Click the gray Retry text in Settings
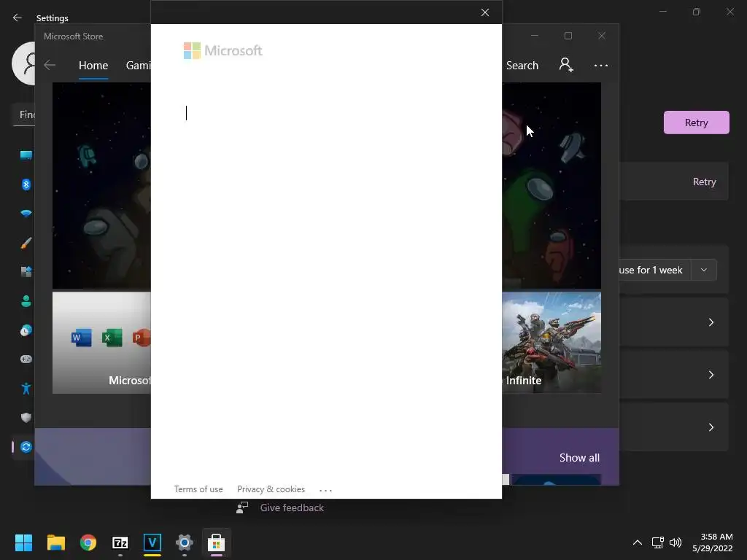The height and width of the screenshot is (560, 747). tap(704, 182)
